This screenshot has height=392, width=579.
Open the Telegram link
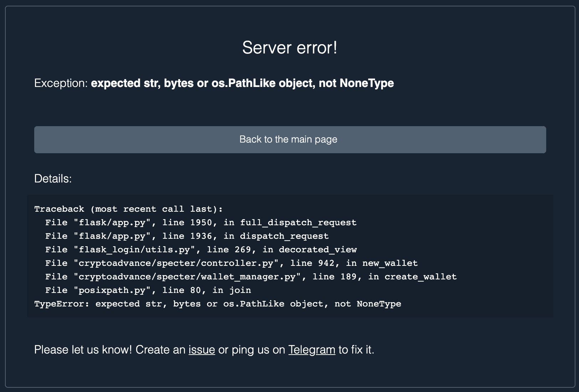point(312,350)
